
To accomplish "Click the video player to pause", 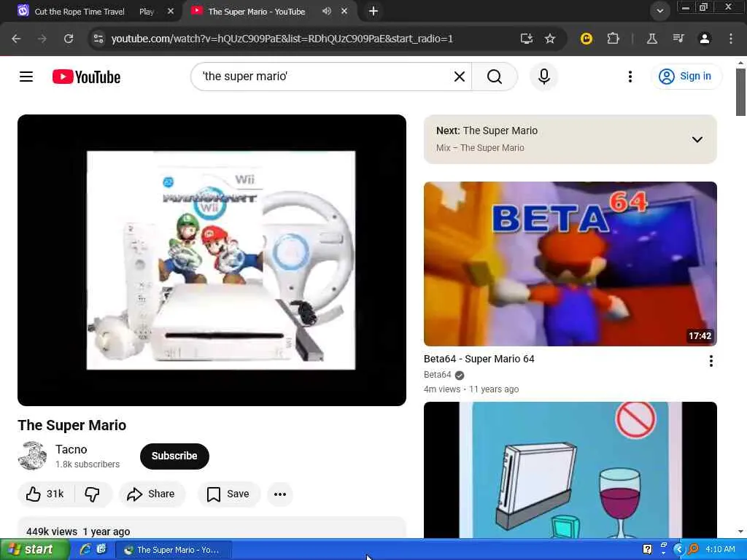I will [x=212, y=260].
